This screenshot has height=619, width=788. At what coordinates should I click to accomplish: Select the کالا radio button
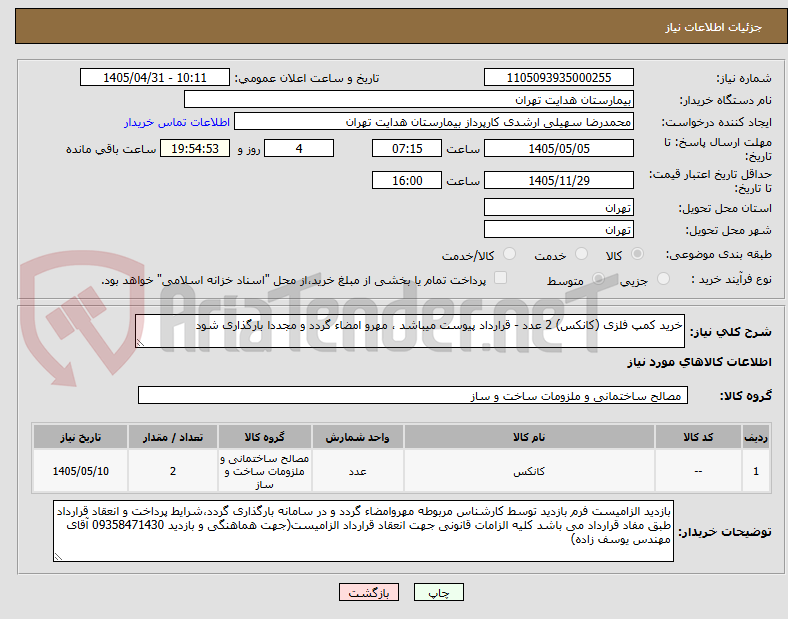pyautogui.click(x=637, y=254)
